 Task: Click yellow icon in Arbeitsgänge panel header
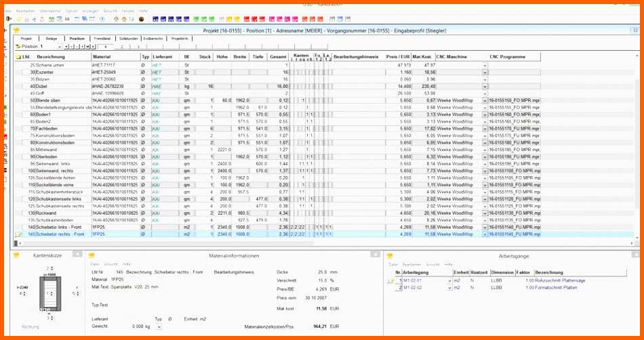tap(389, 255)
